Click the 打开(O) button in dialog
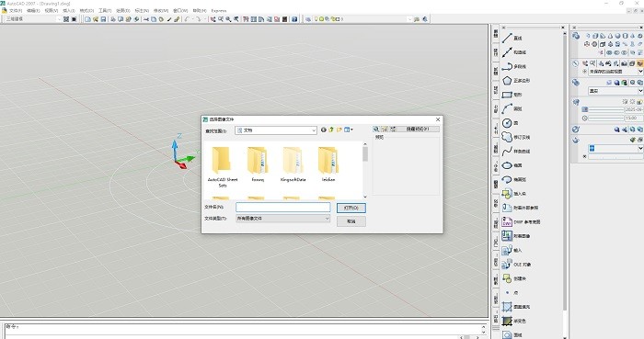The width and height of the screenshot is (644, 339). (351, 208)
